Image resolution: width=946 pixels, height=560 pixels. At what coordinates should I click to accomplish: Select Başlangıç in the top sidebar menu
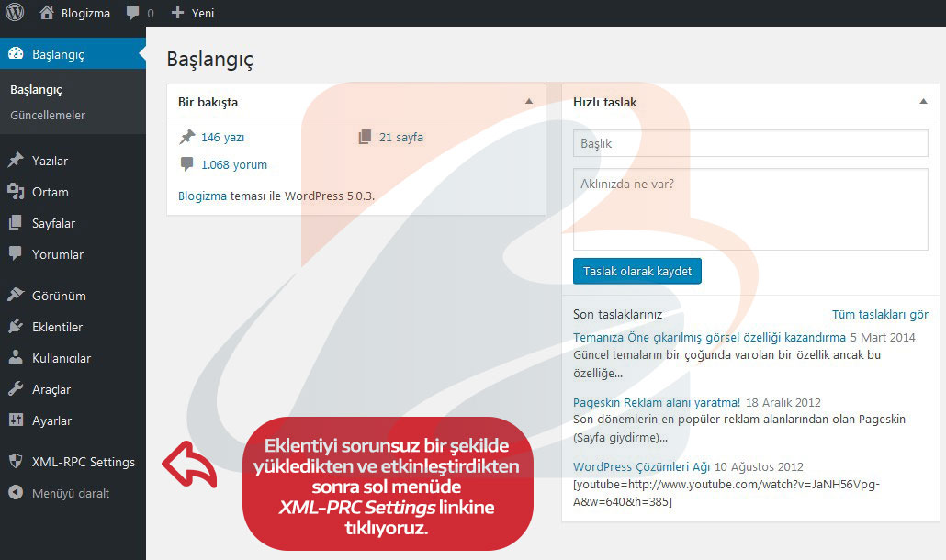[73, 53]
